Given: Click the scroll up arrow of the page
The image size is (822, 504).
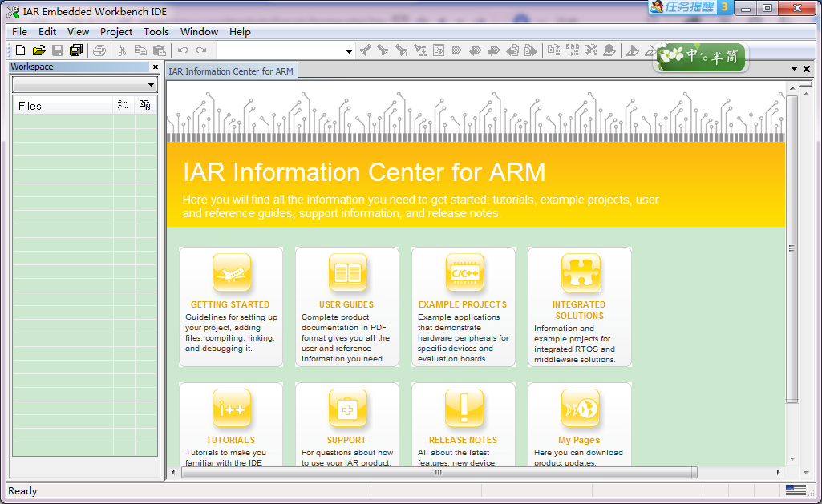Looking at the screenshot, I should [x=792, y=88].
